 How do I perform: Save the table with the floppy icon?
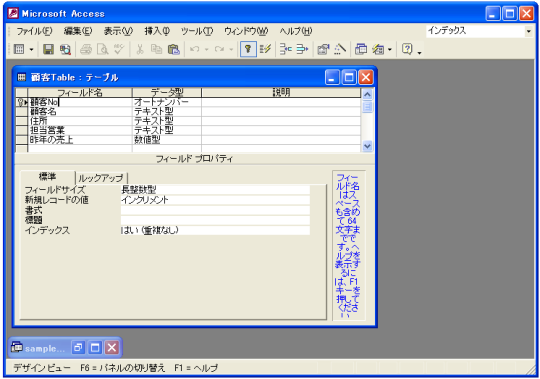(x=48, y=50)
